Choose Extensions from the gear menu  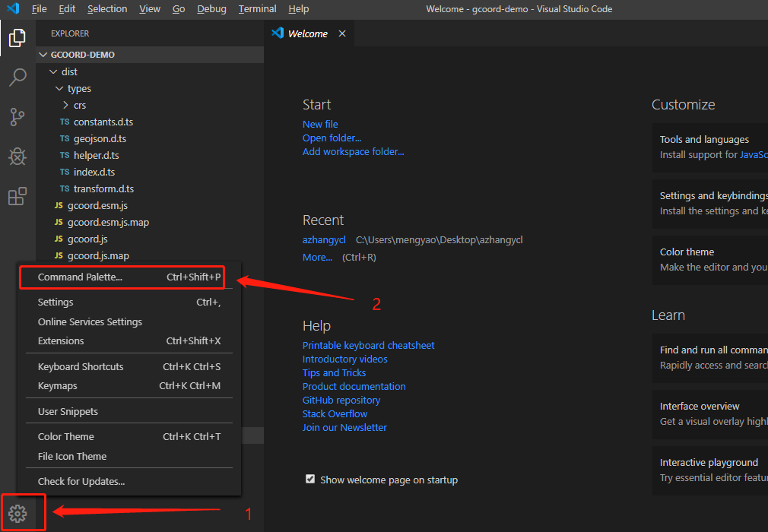click(x=129, y=340)
